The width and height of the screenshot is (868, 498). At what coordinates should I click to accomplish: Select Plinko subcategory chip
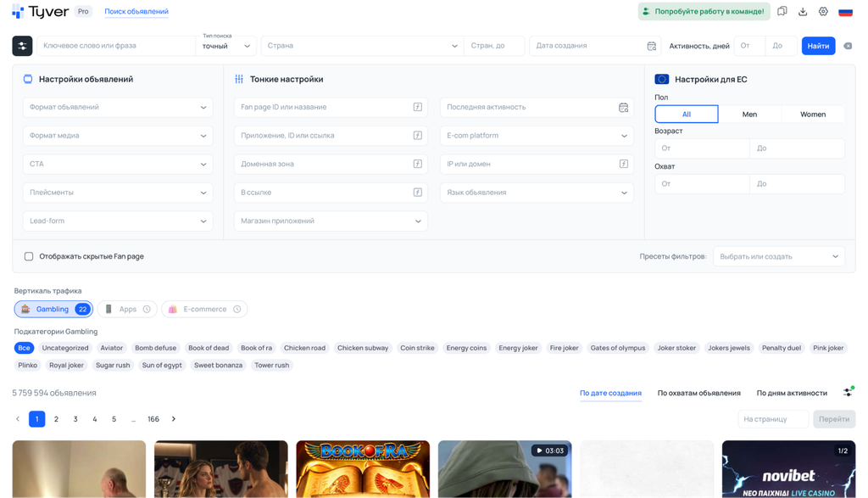tap(28, 365)
